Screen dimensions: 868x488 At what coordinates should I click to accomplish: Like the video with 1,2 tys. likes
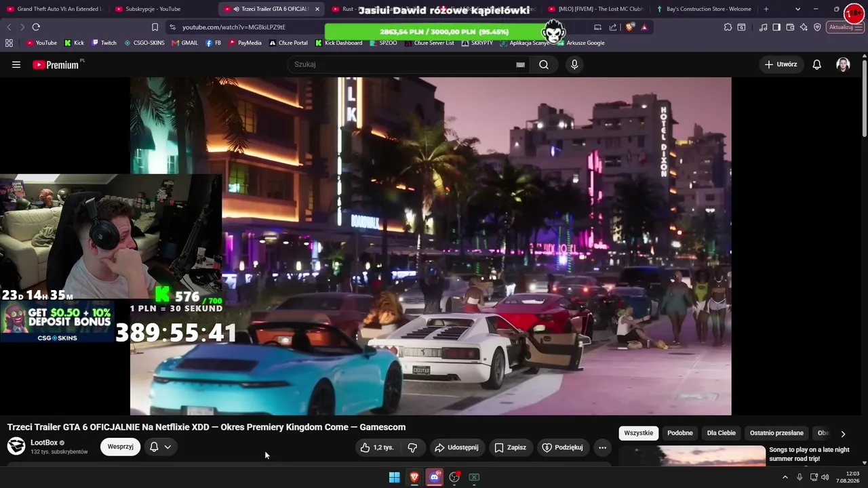(x=377, y=447)
